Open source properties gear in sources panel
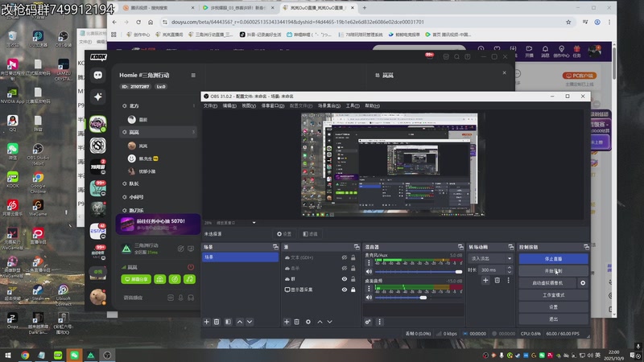 click(308, 322)
